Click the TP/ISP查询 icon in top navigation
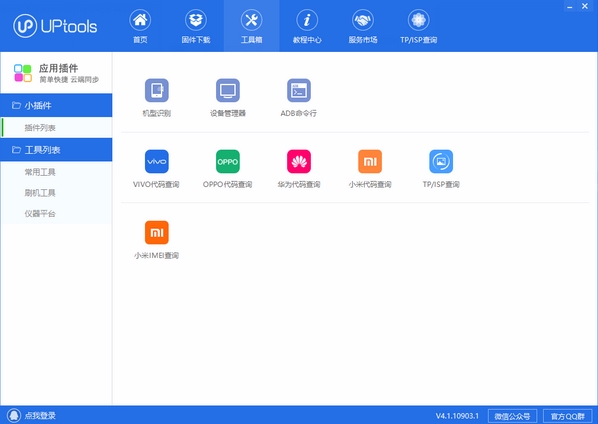 click(x=418, y=20)
